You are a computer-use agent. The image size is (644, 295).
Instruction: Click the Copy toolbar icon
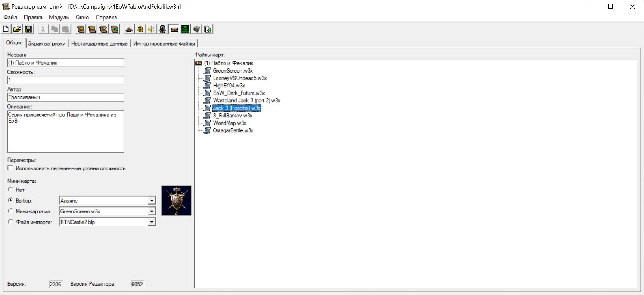55,29
